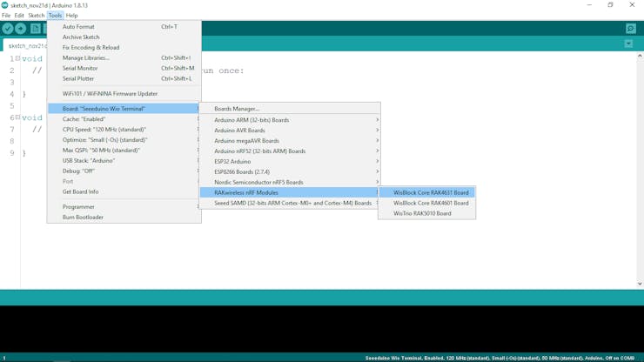Click the Arduino app icon in title bar
644x362 pixels.
[x=5, y=5]
